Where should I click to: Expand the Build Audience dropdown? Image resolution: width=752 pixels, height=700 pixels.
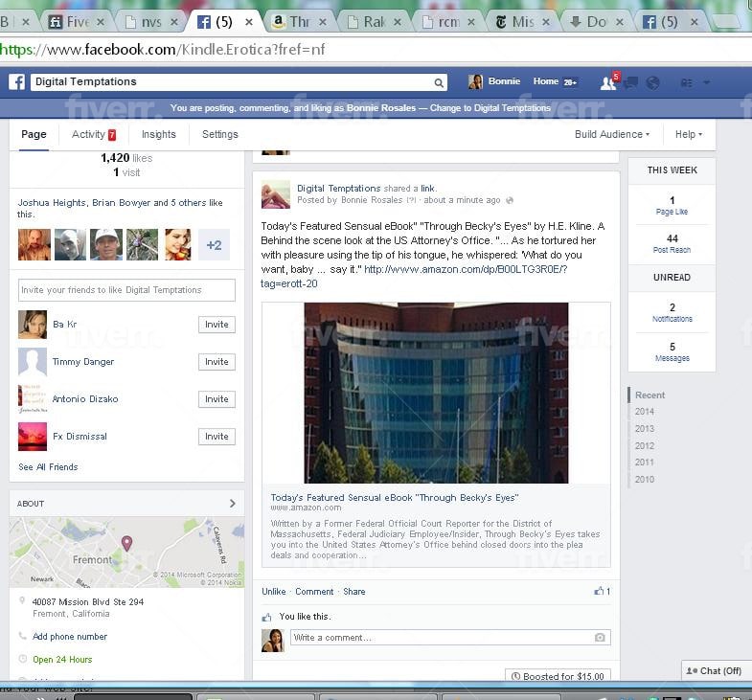612,134
